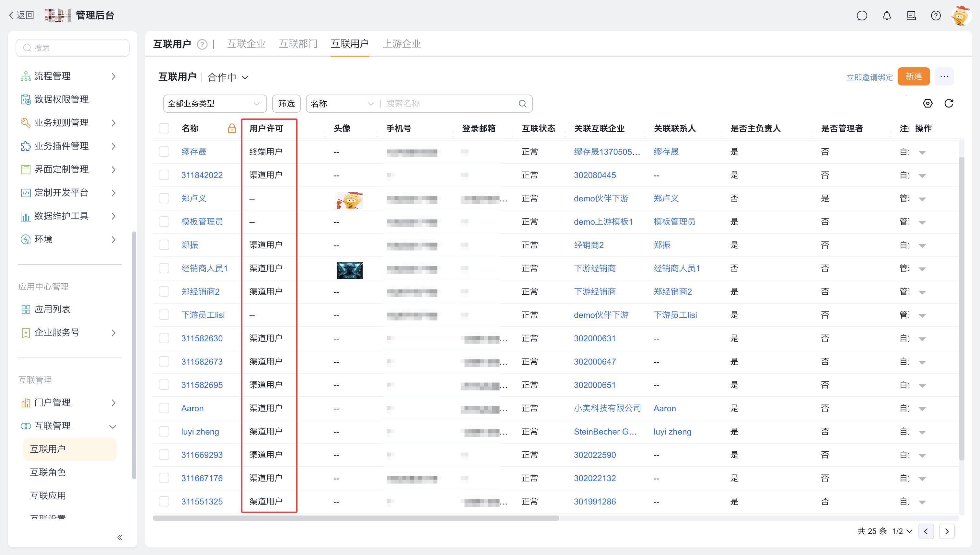Click the table column settings icon
The image size is (980, 555).
[927, 103]
